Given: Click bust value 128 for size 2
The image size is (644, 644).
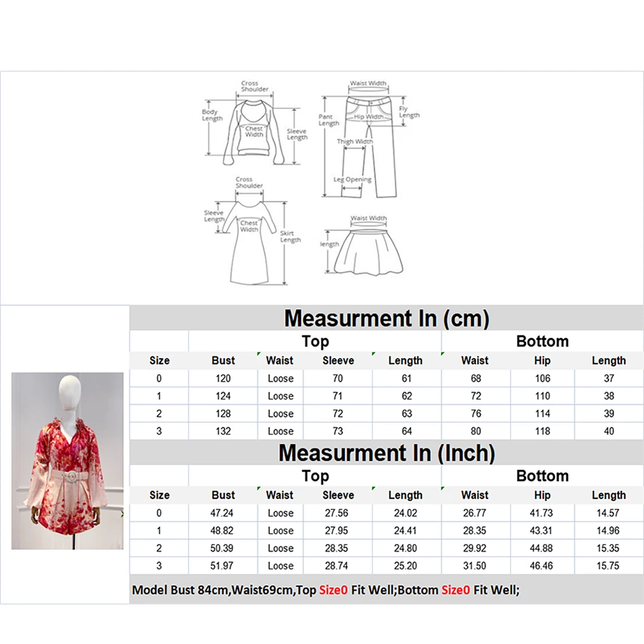Looking at the screenshot, I should 223,414.
